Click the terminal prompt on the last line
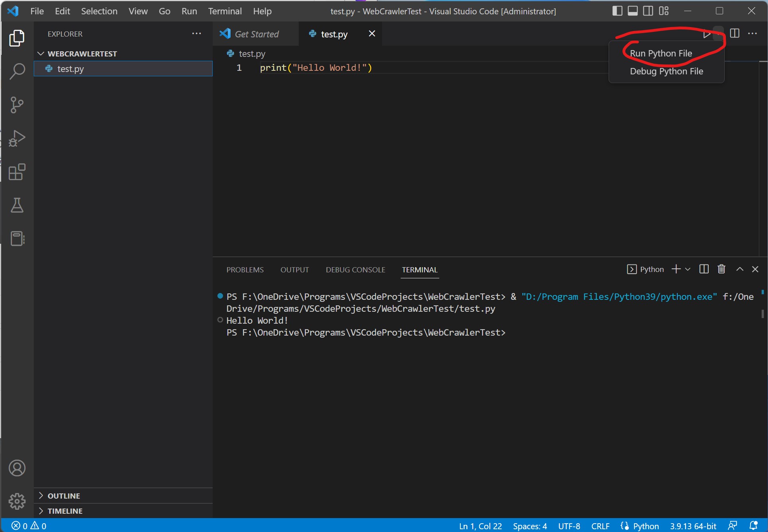This screenshot has height=532, width=768. (x=366, y=332)
